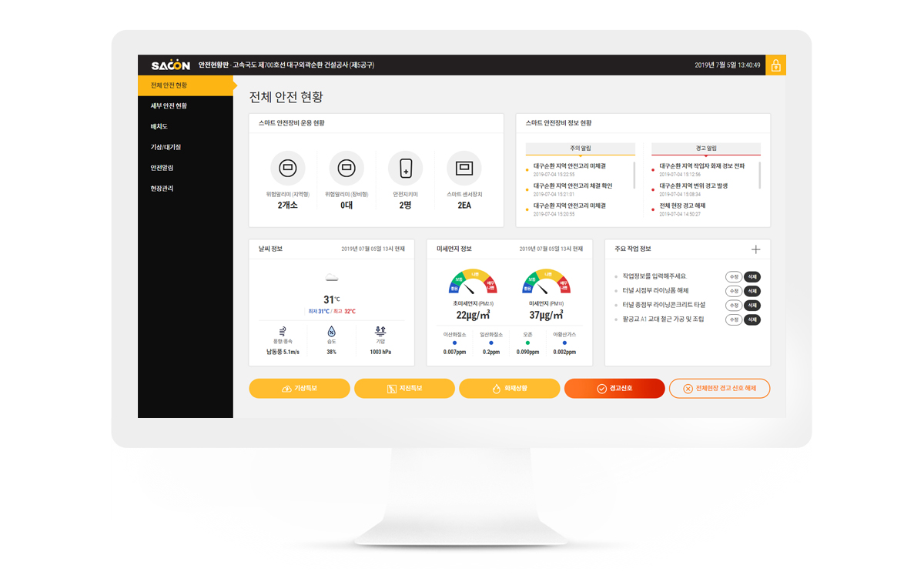The height and width of the screenshot is (585, 924).
Task: Click the 초미세먼지 (PM2.5) gauge
Action: (x=473, y=282)
